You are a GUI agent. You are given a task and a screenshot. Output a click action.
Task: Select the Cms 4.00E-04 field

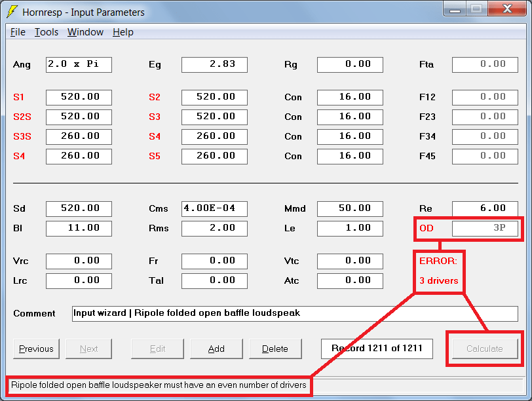tap(214, 208)
